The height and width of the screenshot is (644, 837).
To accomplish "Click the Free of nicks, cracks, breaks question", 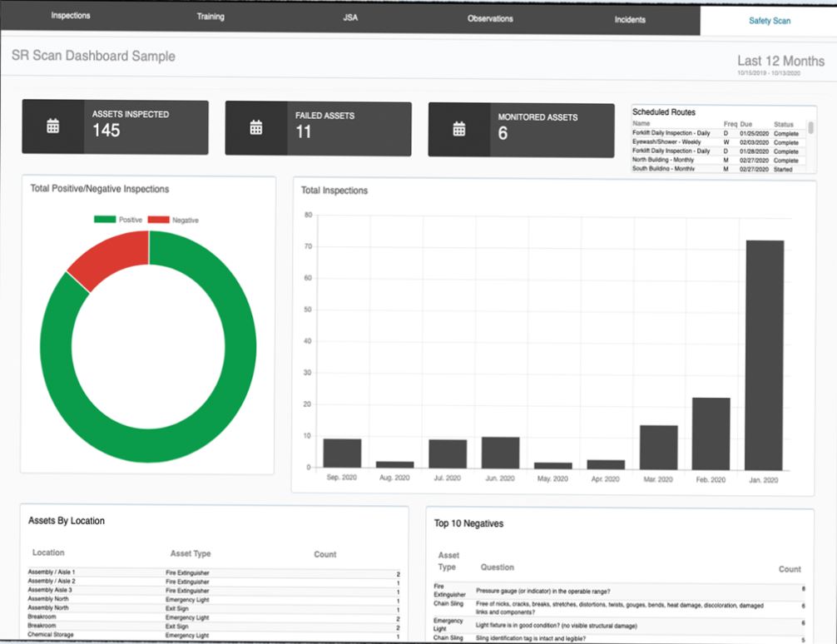I will [x=620, y=608].
